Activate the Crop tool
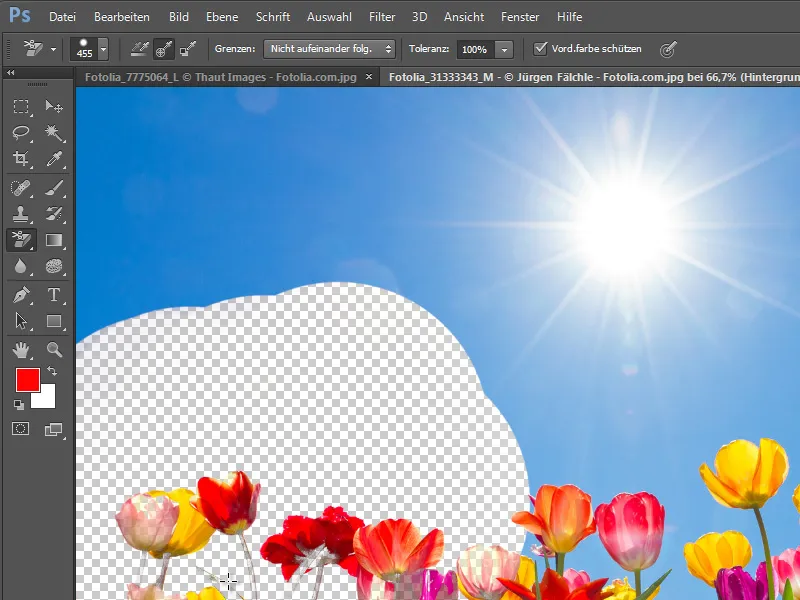The width and height of the screenshot is (800, 600). coord(21,159)
